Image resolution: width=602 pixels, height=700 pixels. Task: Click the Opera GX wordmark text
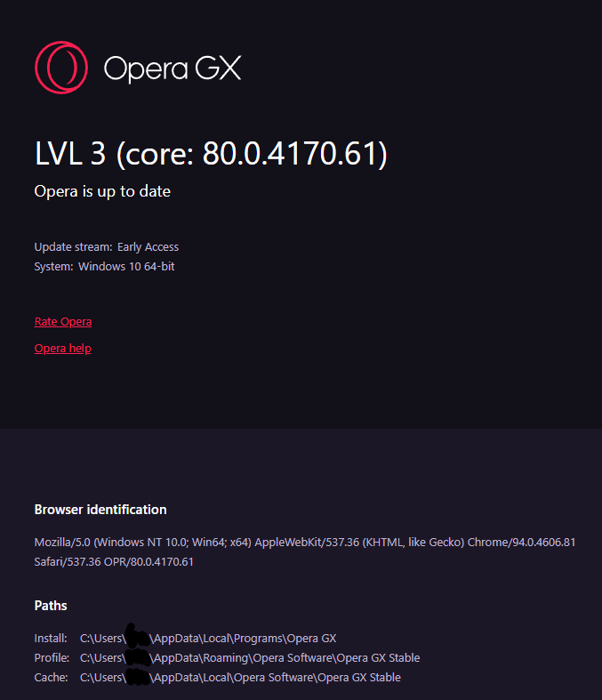pyautogui.click(x=173, y=68)
